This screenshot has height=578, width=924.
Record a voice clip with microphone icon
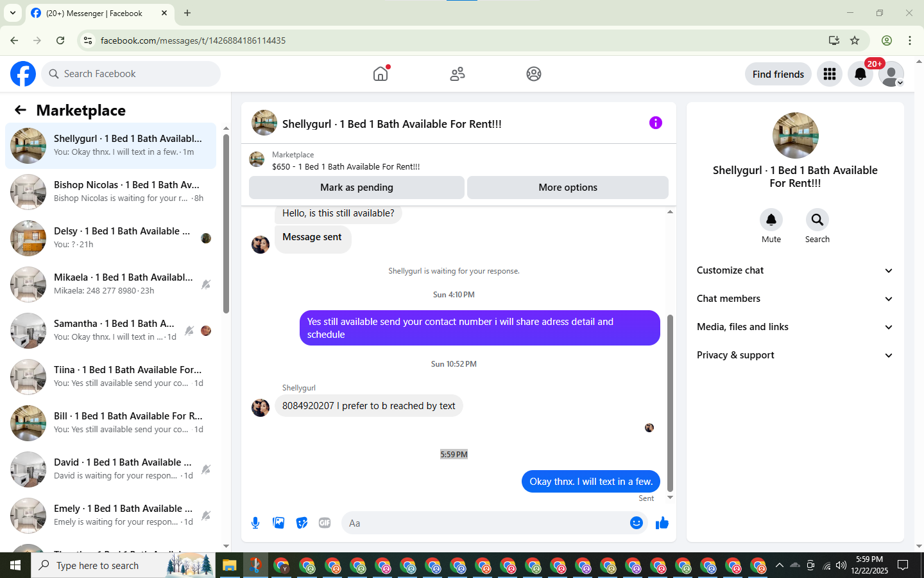pyautogui.click(x=255, y=523)
